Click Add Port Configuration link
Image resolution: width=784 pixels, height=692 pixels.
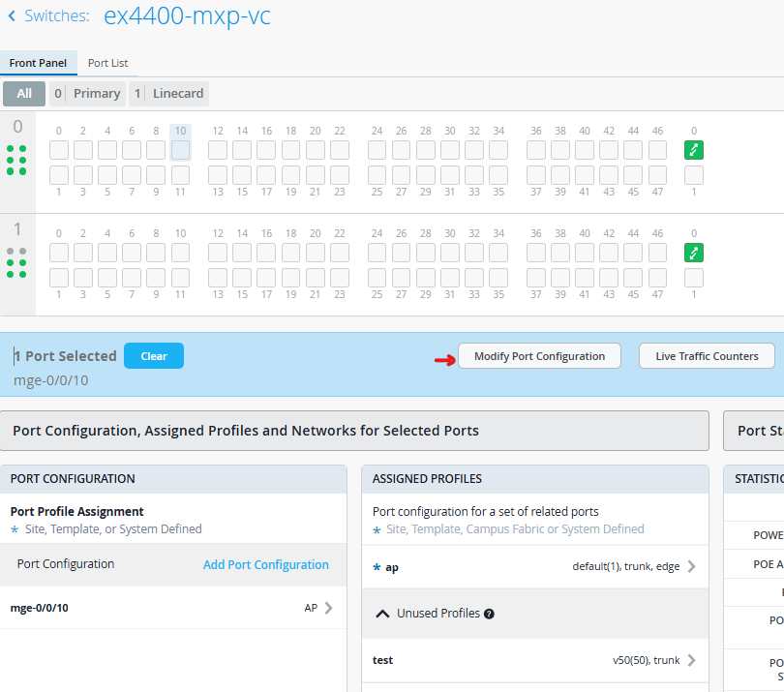coord(266,564)
